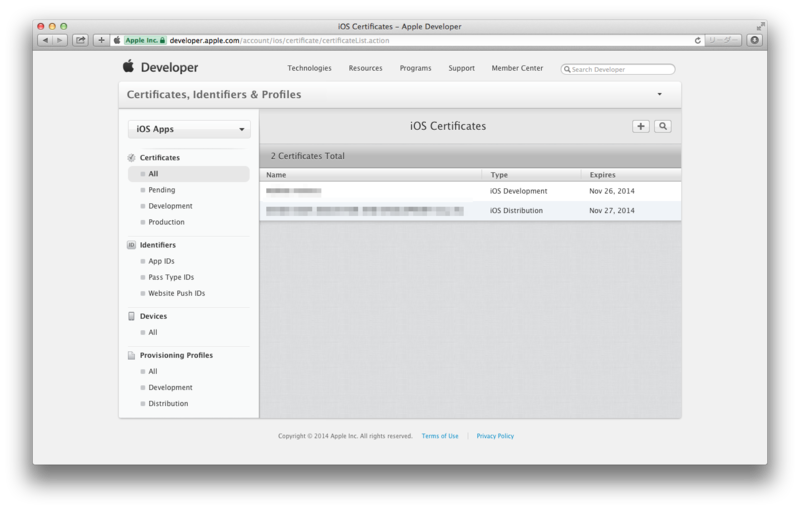Select All under Devices
Screen dimensions: 800x510
coord(153,333)
